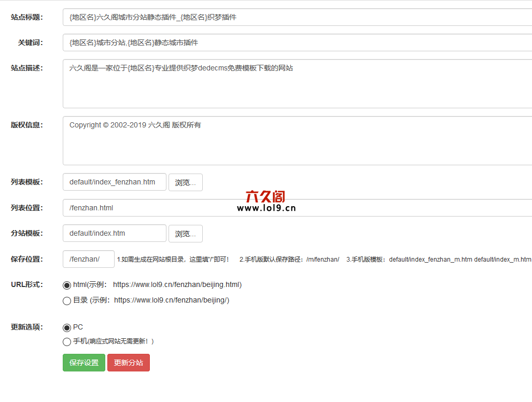The height and width of the screenshot is (402, 532).
Task: Click the 手机(响应式网站无需更新!) option text
Action: pyautogui.click(x=114, y=341)
